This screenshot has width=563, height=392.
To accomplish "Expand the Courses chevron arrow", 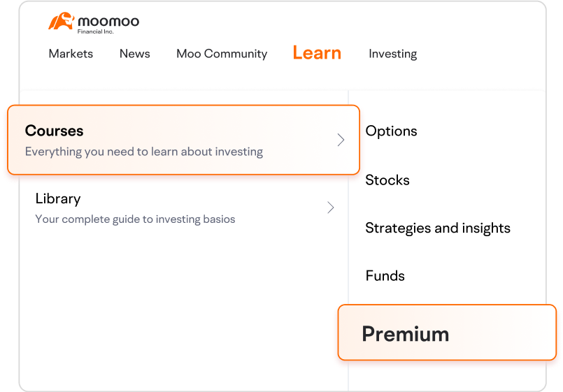I will (341, 140).
